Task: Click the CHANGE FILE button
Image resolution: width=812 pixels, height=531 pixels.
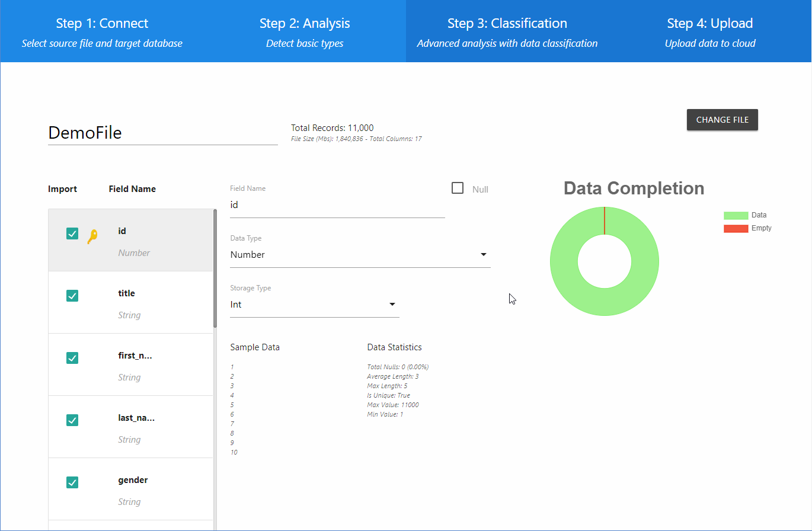Action: click(x=722, y=120)
